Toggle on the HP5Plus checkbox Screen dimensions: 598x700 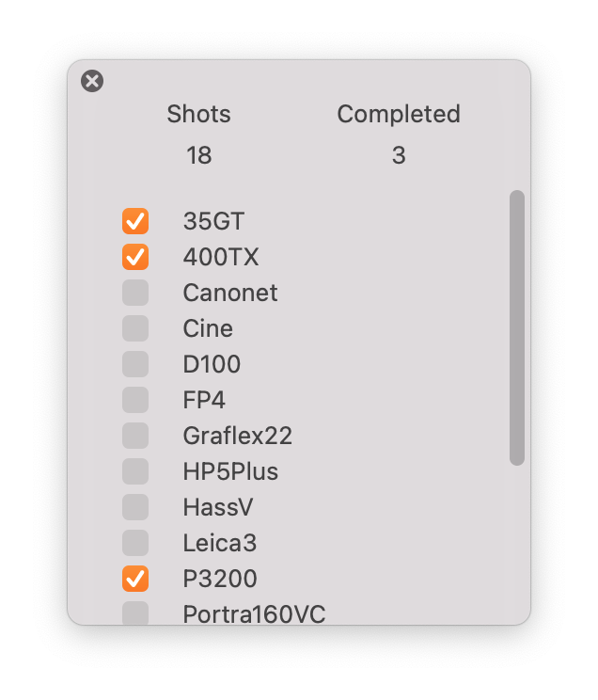[135, 471]
